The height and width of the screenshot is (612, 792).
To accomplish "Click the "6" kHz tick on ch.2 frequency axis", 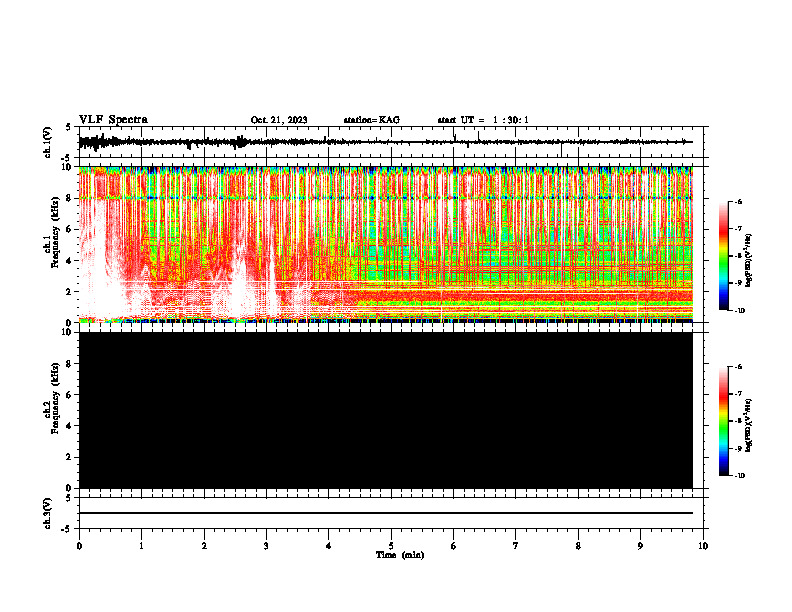I will tap(70, 395).
